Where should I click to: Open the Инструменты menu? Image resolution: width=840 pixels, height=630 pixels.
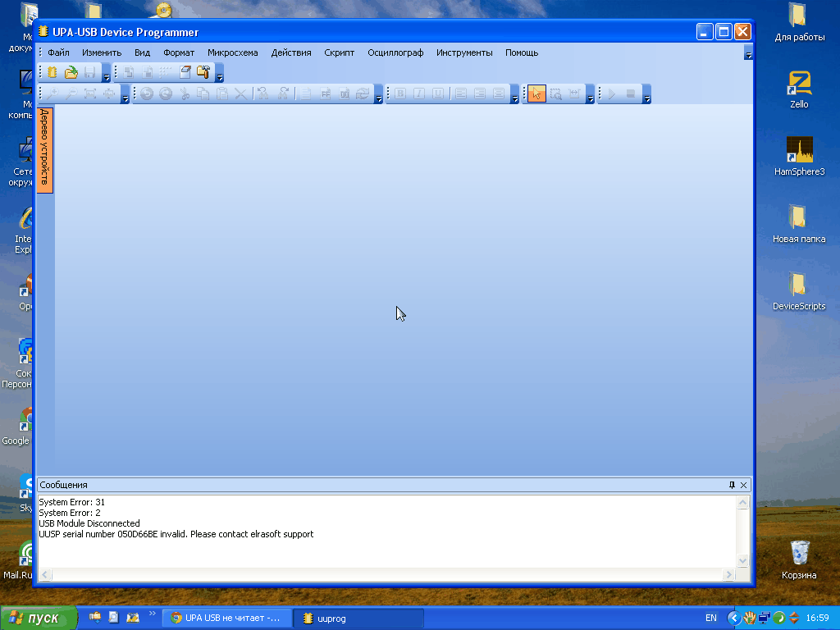click(464, 52)
